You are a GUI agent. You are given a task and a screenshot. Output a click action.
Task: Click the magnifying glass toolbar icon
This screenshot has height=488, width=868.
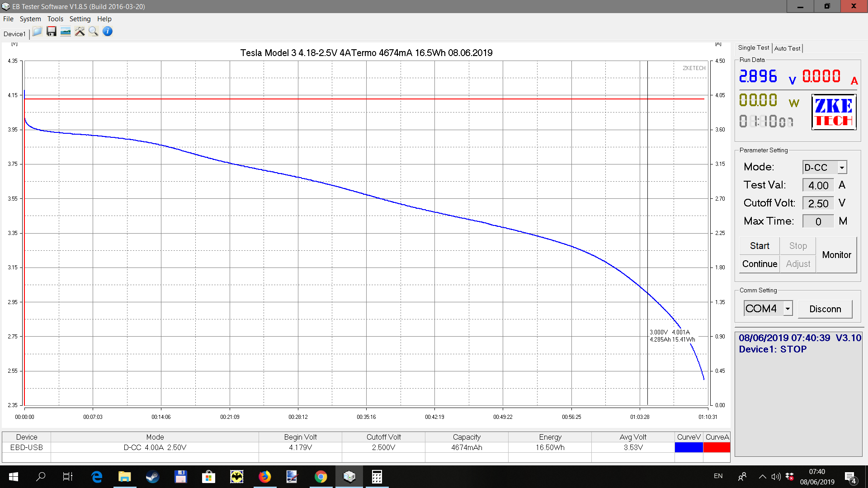94,32
